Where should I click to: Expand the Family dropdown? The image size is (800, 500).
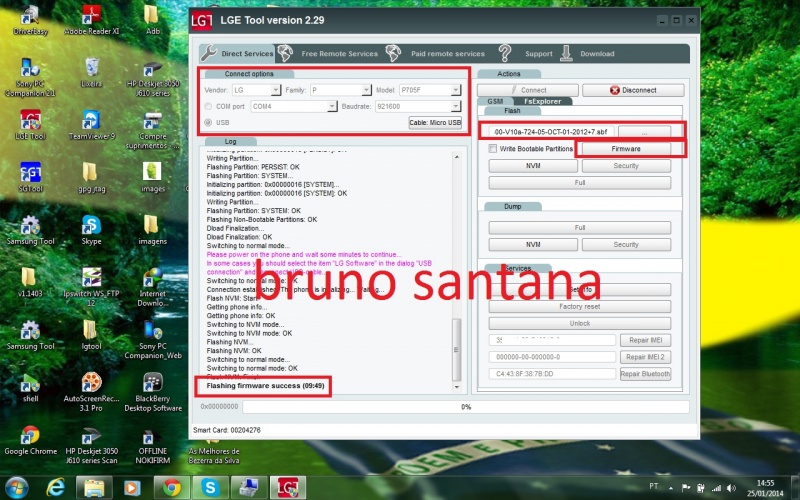[366, 90]
